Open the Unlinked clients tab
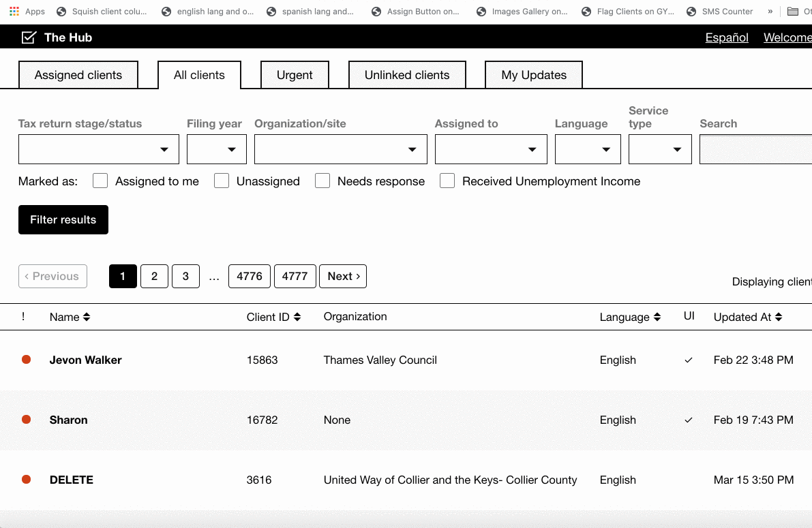This screenshot has width=812, height=528. pyautogui.click(x=407, y=75)
